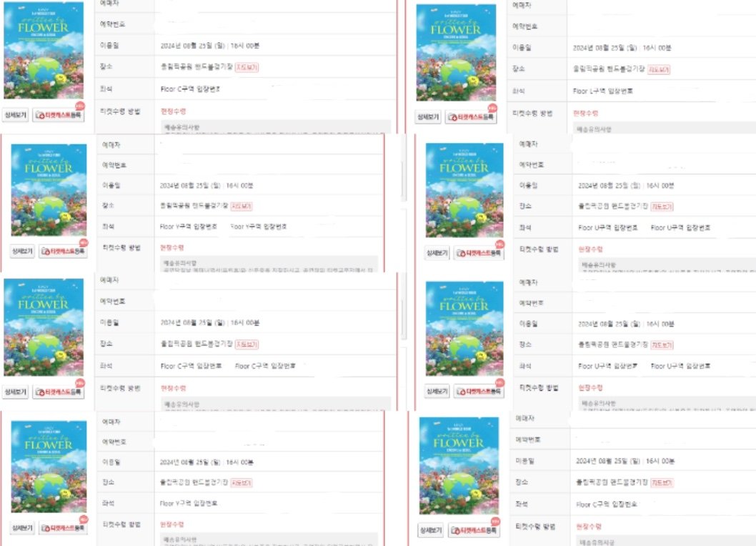
Task: Click 현장수령 text in single-seat Floor Y구역 card
Action: point(171,525)
